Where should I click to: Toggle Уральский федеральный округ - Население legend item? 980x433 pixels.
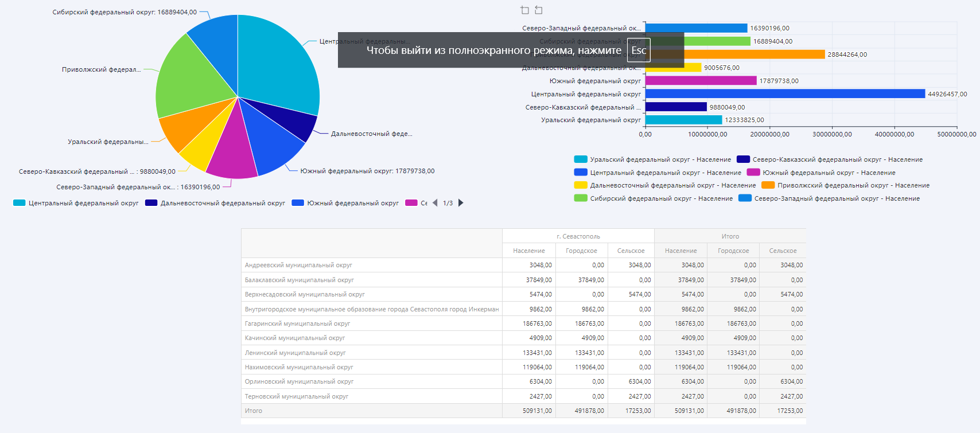653,159
